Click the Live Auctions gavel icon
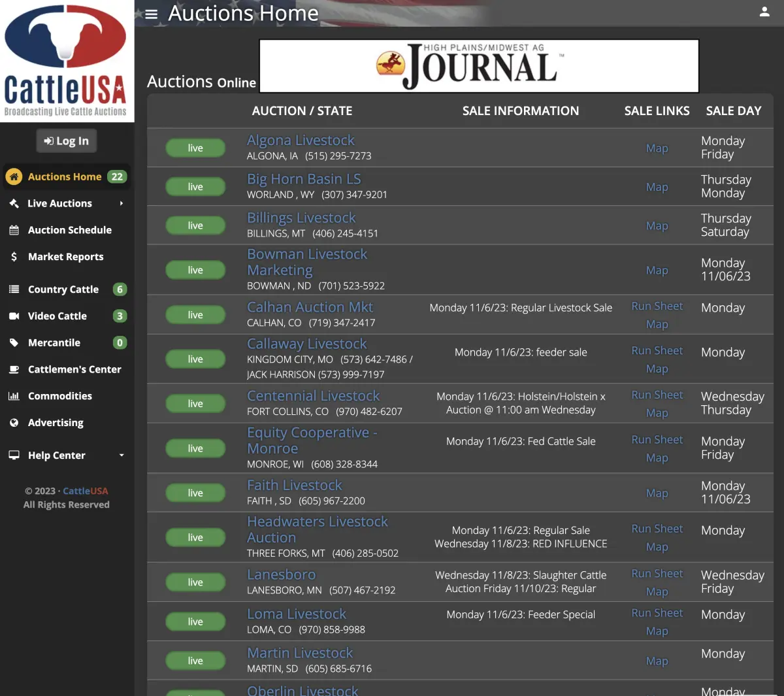The image size is (784, 696). (x=14, y=203)
